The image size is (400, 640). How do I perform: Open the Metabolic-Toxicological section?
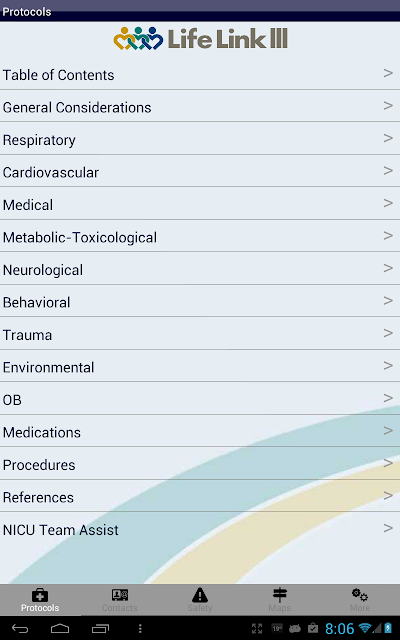point(200,236)
